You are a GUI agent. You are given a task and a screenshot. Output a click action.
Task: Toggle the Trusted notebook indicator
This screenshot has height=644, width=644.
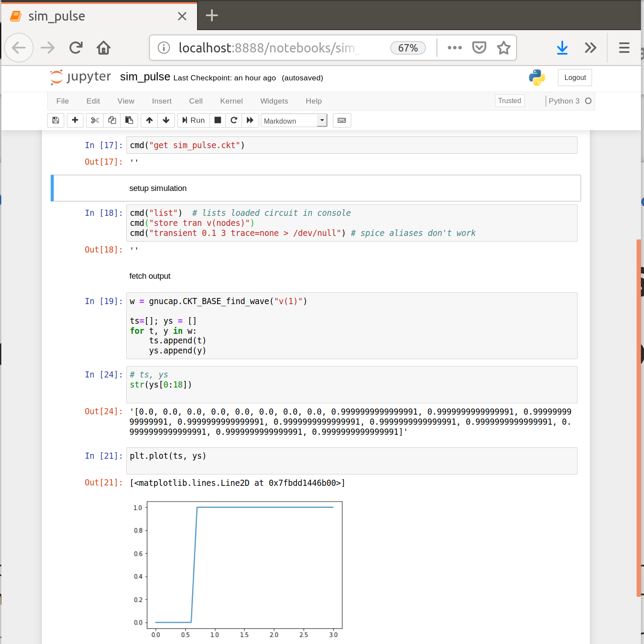pyautogui.click(x=509, y=101)
